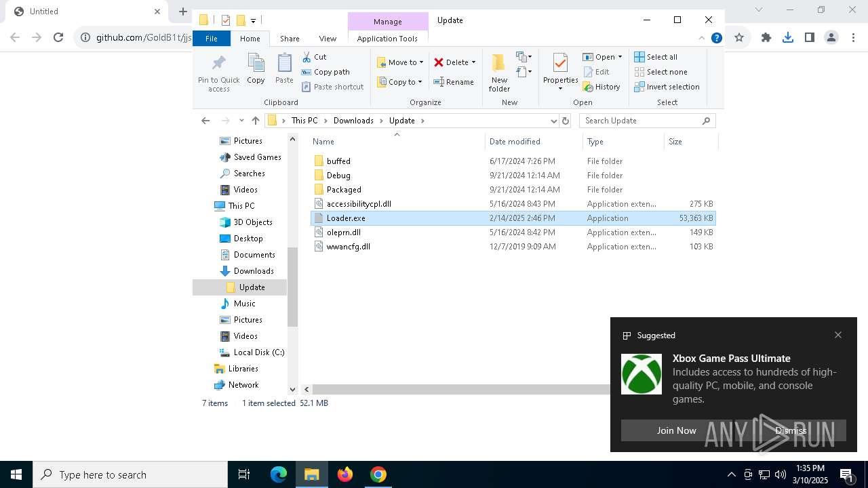
Task: Switch to View ribbon tab
Action: pos(328,39)
